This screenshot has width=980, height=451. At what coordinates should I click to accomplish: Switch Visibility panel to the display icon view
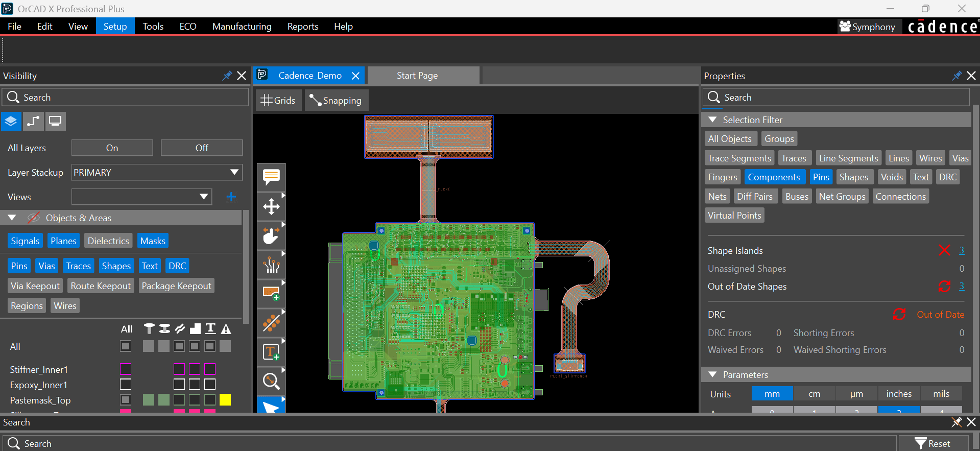tap(55, 122)
